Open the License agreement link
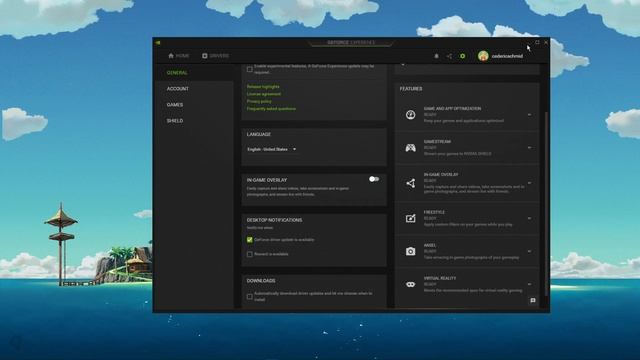This screenshot has width=640, height=360. [264, 94]
